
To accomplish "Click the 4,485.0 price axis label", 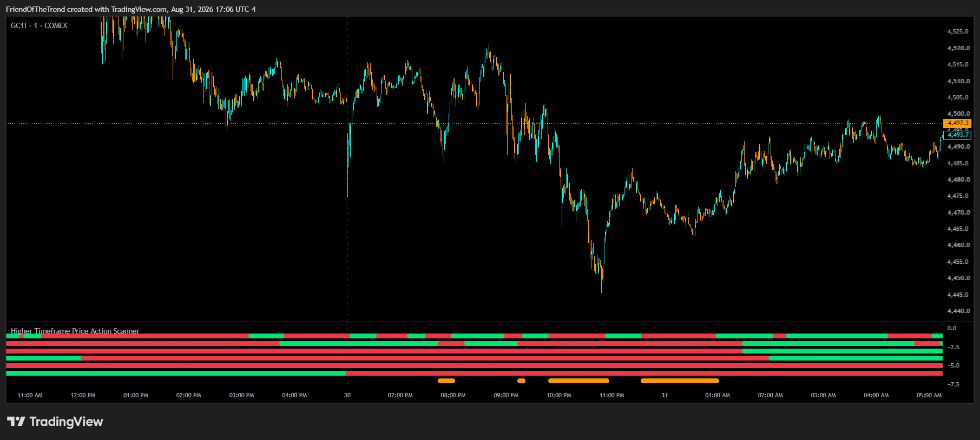I will pos(958,163).
